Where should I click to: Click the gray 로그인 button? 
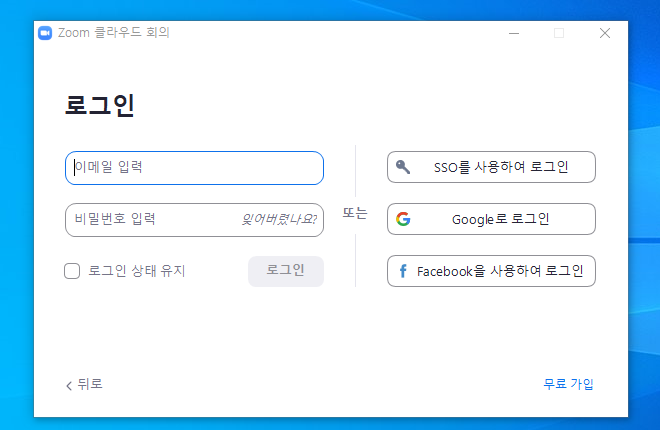point(286,271)
